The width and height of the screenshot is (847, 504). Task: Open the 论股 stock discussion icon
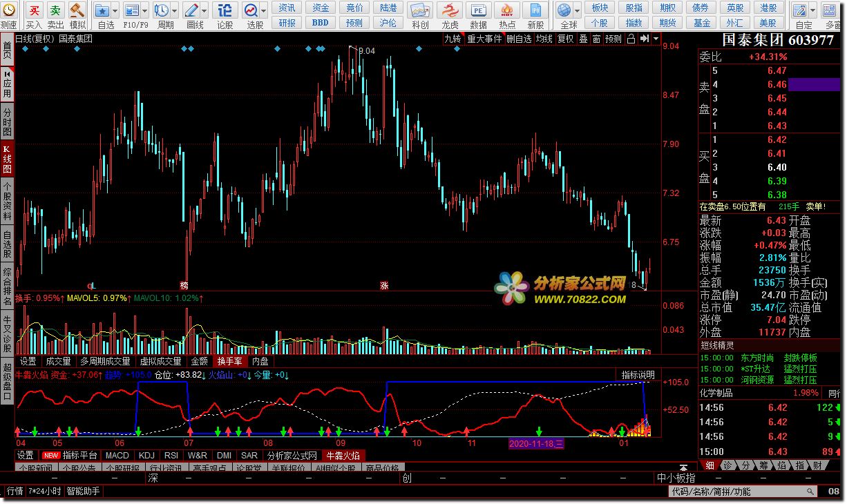point(225,10)
